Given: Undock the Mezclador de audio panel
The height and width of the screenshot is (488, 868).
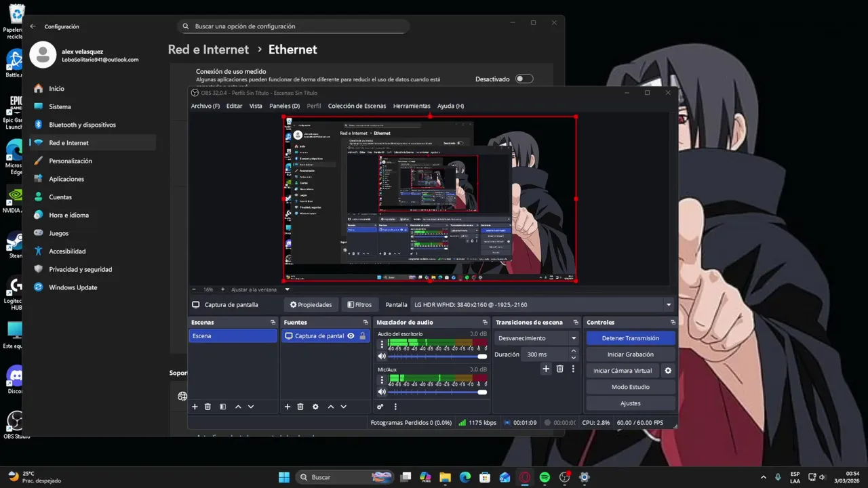Looking at the screenshot, I should coord(485,323).
